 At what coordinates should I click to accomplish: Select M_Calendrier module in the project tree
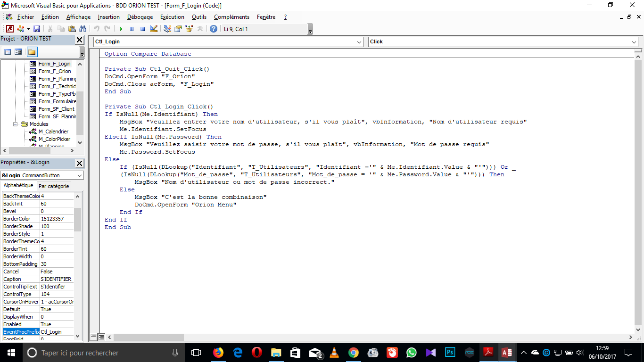(x=53, y=132)
